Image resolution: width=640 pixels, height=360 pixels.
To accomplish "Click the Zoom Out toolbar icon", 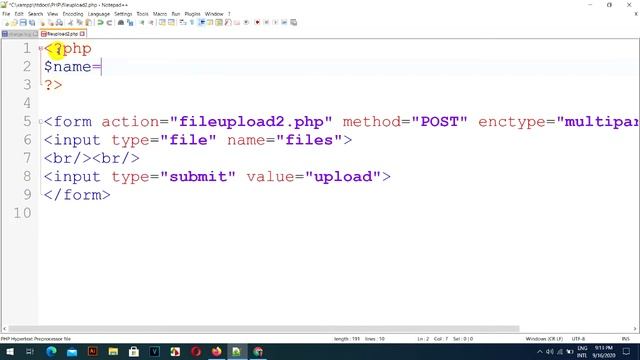I will click(151, 22).
